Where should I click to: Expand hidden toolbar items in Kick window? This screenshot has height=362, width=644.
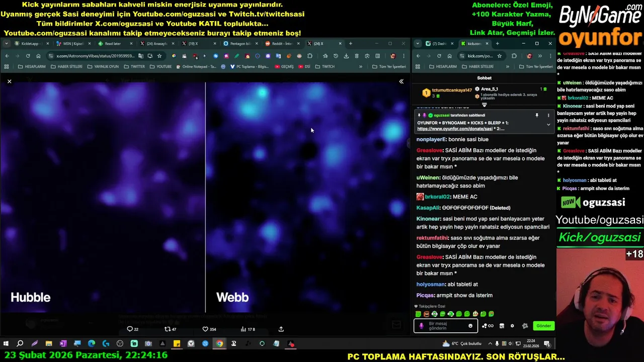539,56
